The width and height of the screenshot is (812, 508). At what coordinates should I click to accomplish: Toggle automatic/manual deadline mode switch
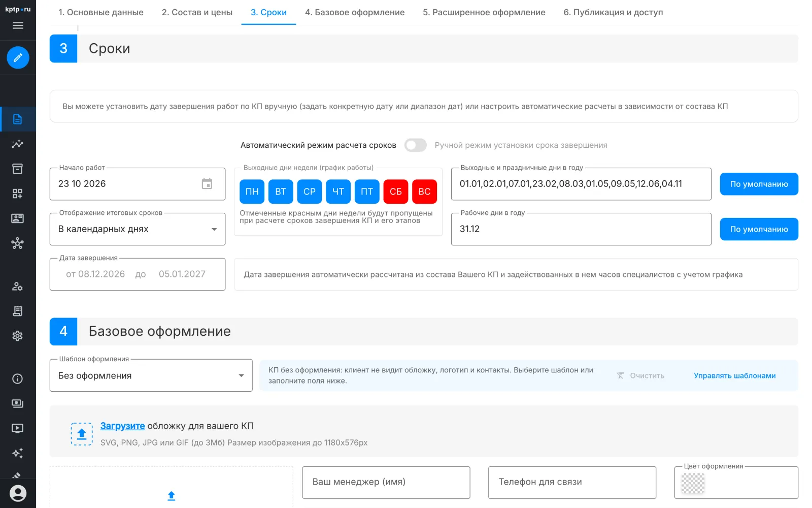[x=416, y=145]
